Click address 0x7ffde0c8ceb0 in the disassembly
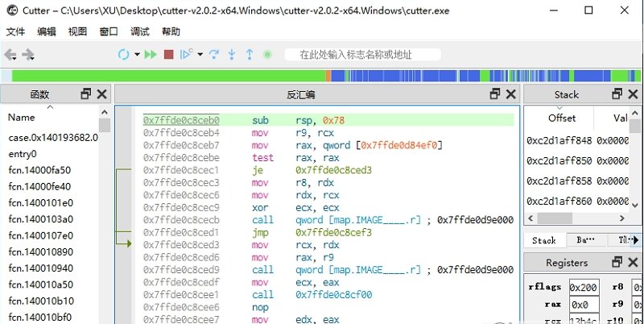 tap(181, 120)
